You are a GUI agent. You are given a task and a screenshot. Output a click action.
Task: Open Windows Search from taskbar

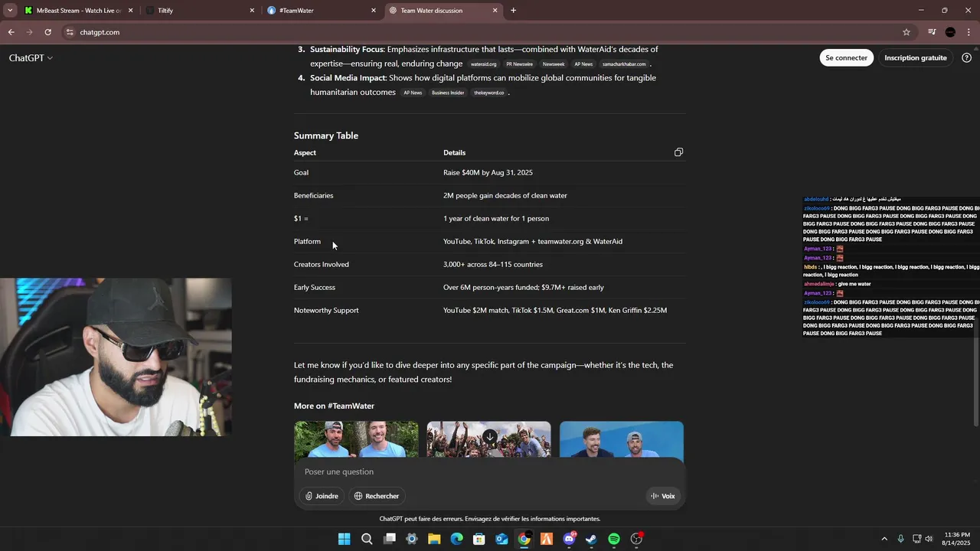tap(367, 539)
